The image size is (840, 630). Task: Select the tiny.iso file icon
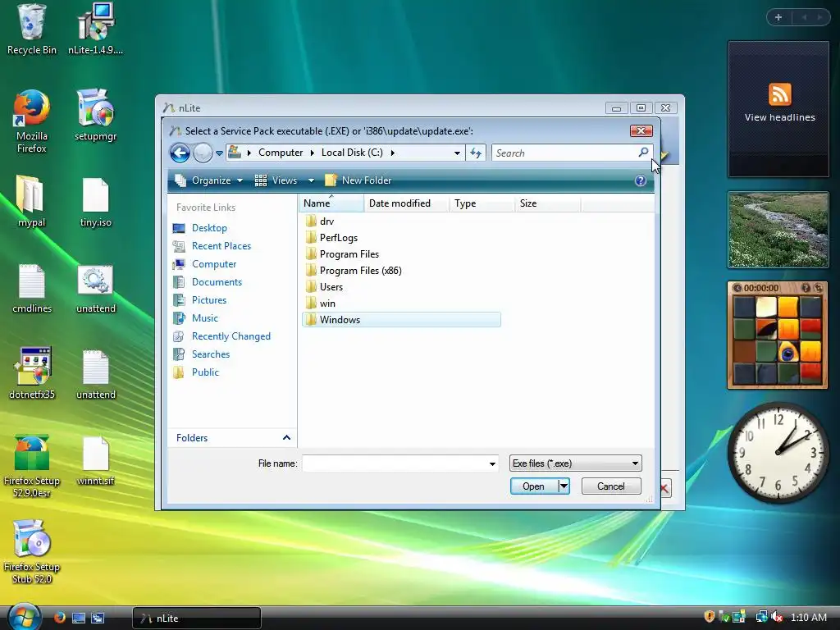tap(96, 202)
